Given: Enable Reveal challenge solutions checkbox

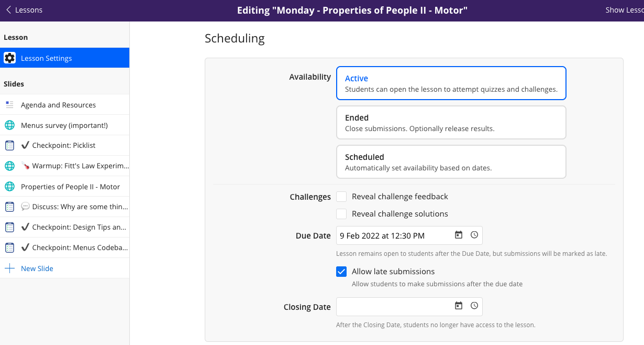Looking at the screenshot, I should pos(341,214).
